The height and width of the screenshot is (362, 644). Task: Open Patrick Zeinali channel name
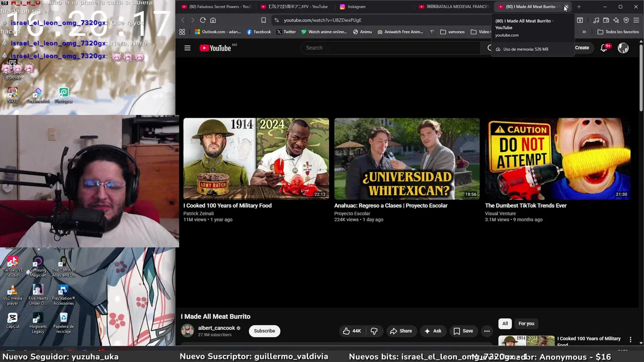tap(198, 214)
